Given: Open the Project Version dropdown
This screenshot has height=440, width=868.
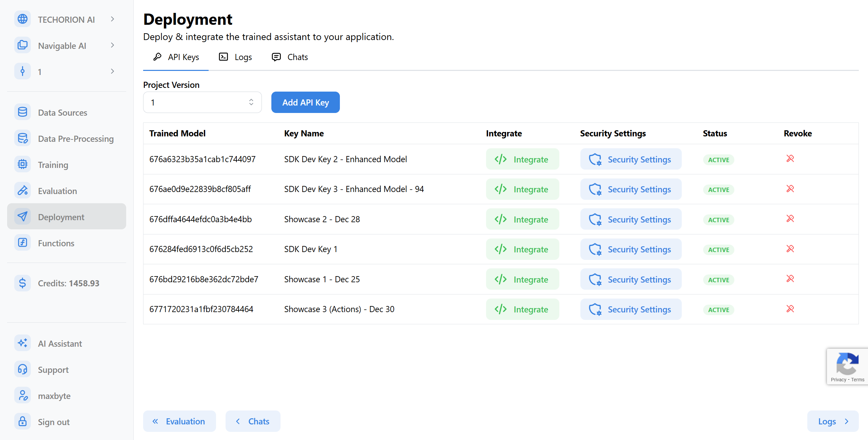Looking at the screenshot, I should point(202,102).
